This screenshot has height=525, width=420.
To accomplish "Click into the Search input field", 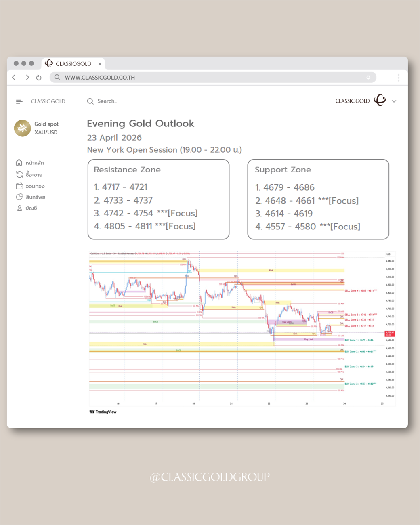I will [121, 101].
